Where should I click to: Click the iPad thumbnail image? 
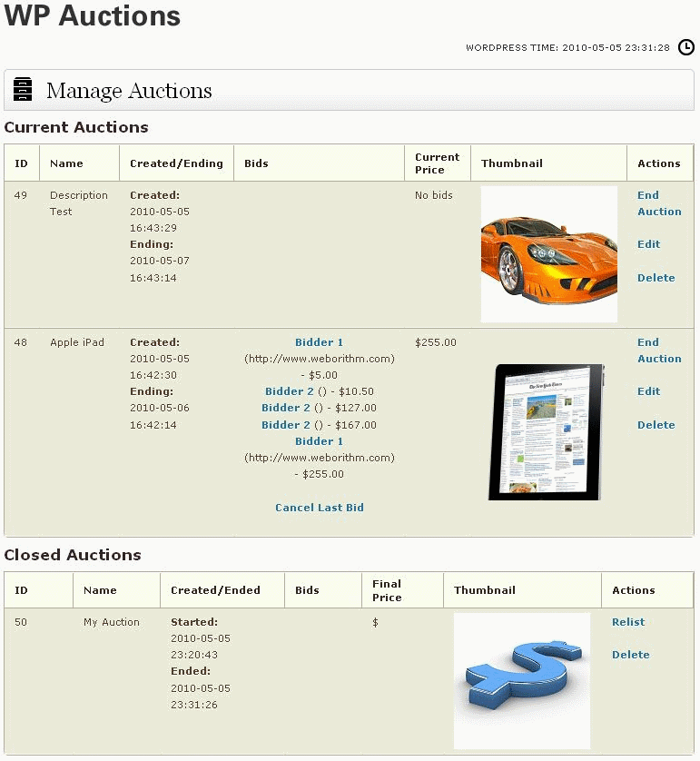pyautogui.click(x=547, y=431)
